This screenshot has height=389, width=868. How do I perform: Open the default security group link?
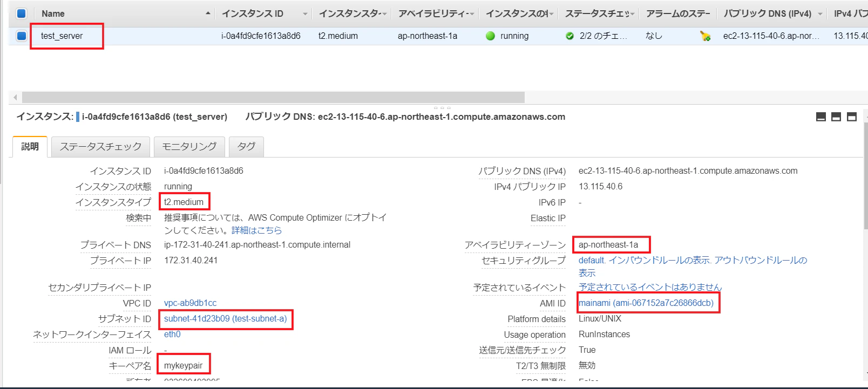(x=592, y=261)
